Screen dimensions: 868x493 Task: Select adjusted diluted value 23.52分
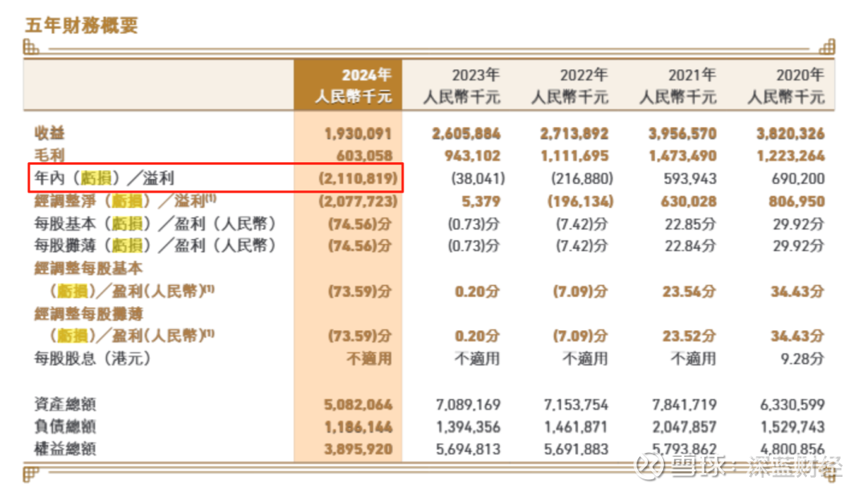point(690,336)
